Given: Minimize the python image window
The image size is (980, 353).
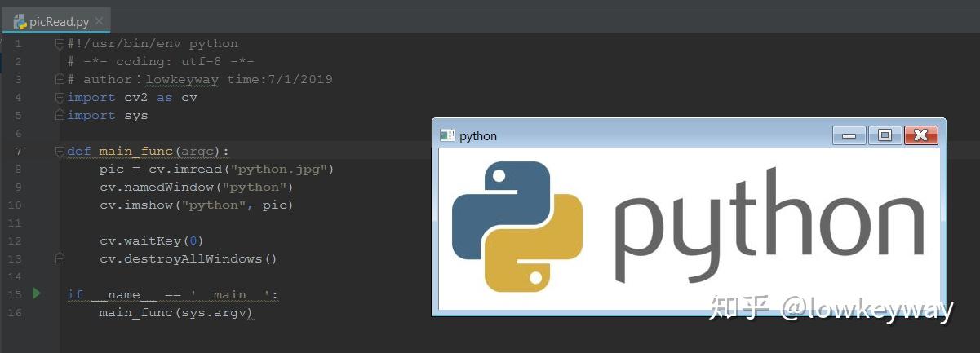Looking at the screenshot, I should click(x=849, y=135).
